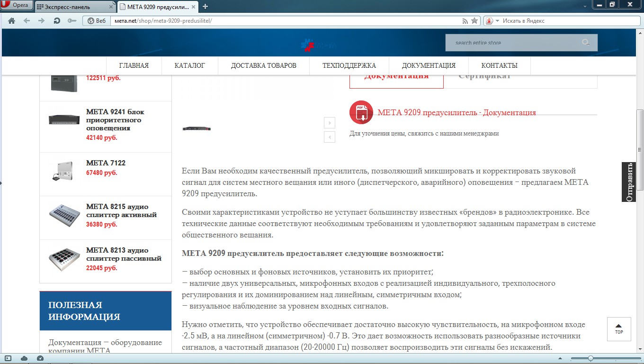Open the Opera main menu button
644x364 pixels.
17,6
